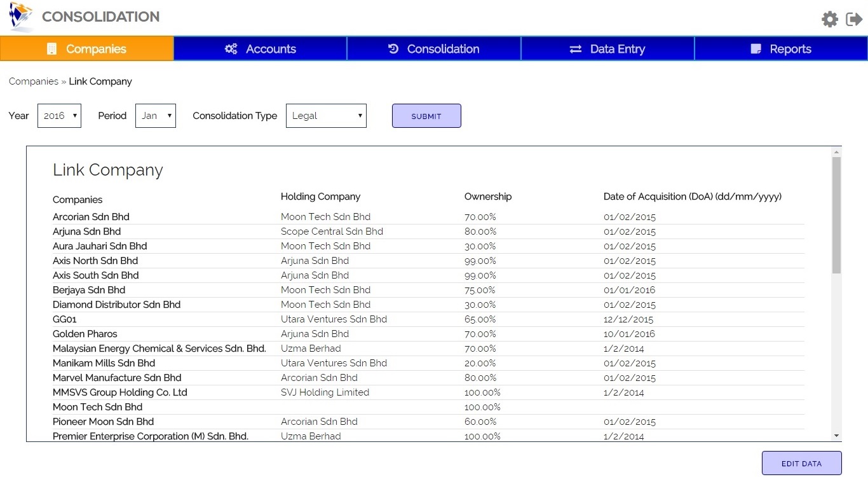This screenshot has width=868, height=477.
Task: Open the Data Entry tab
Action: coord(607,49)
